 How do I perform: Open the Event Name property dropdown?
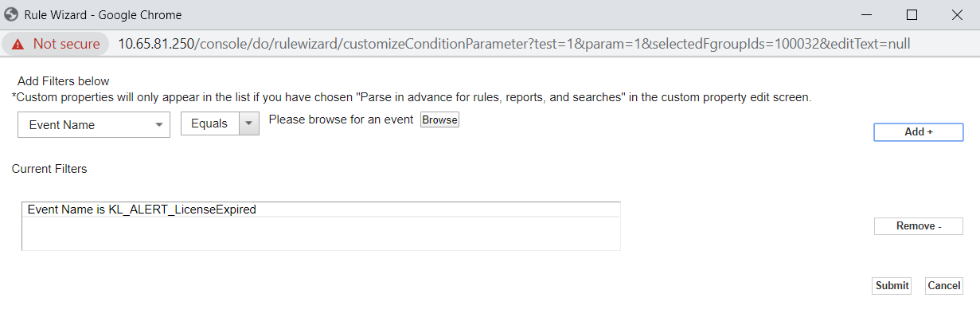pos(93,125)
